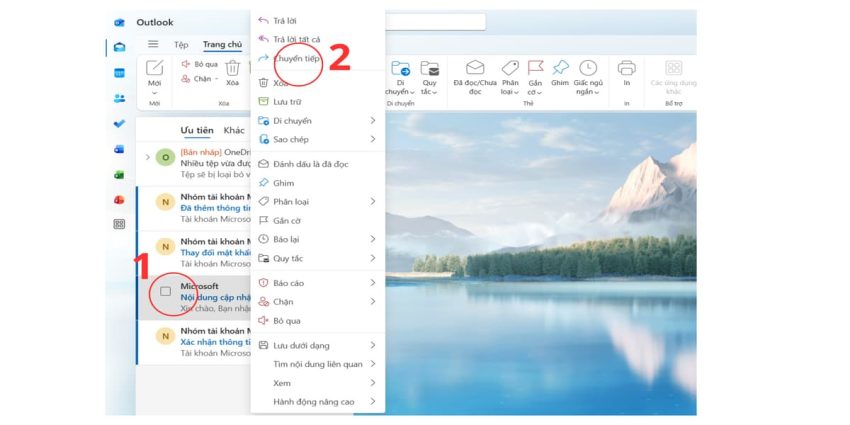Select the Khác inbox tab

pos(234,131)
